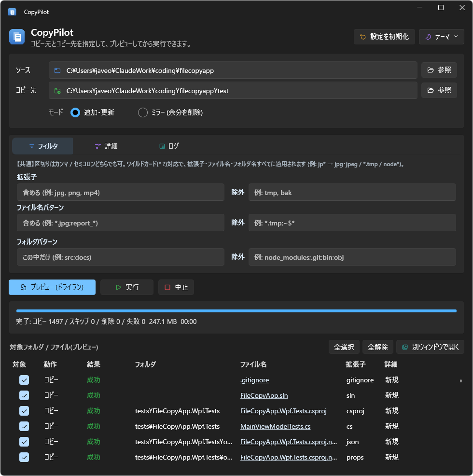Click the 全選択 select all button
Screen dimensions: 473x476
(x=344, y=347)
